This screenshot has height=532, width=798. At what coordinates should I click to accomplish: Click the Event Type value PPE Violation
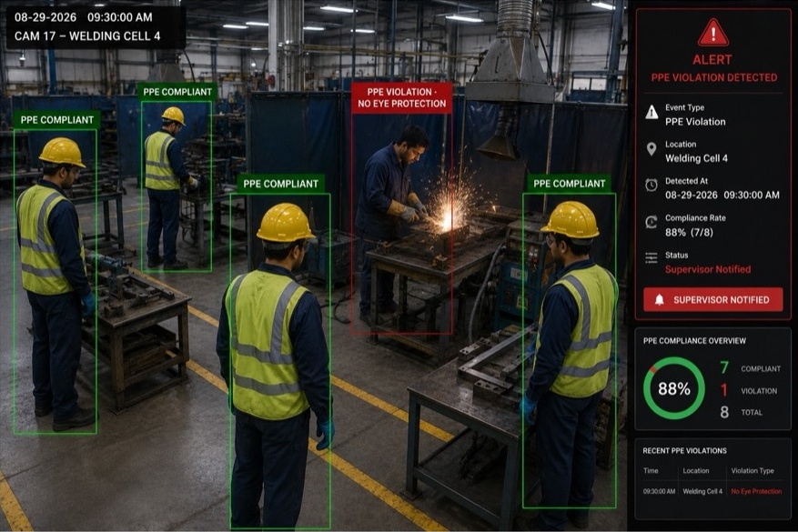695,122
